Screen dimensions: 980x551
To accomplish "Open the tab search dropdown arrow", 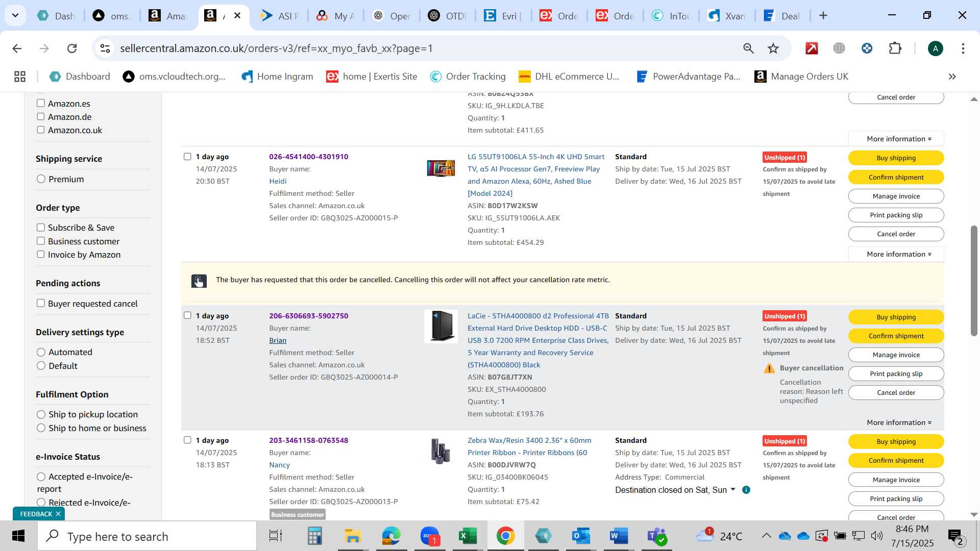I will coord(15,16).
